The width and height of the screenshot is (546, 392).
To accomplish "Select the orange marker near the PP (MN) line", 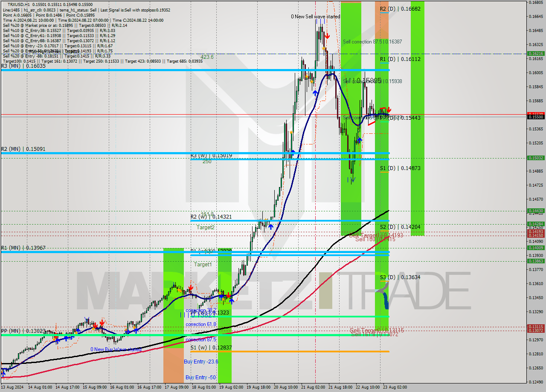I will [54, 339].
